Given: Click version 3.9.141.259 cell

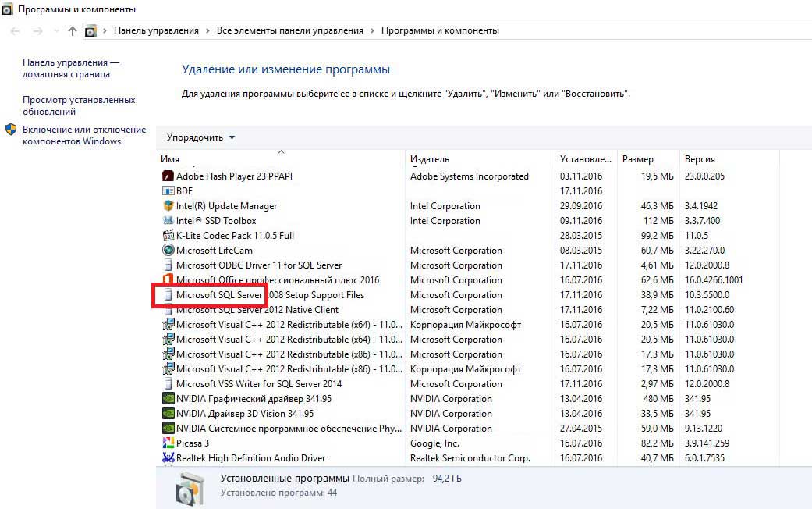Looking at the screenshot, I should tap(707, 443).
